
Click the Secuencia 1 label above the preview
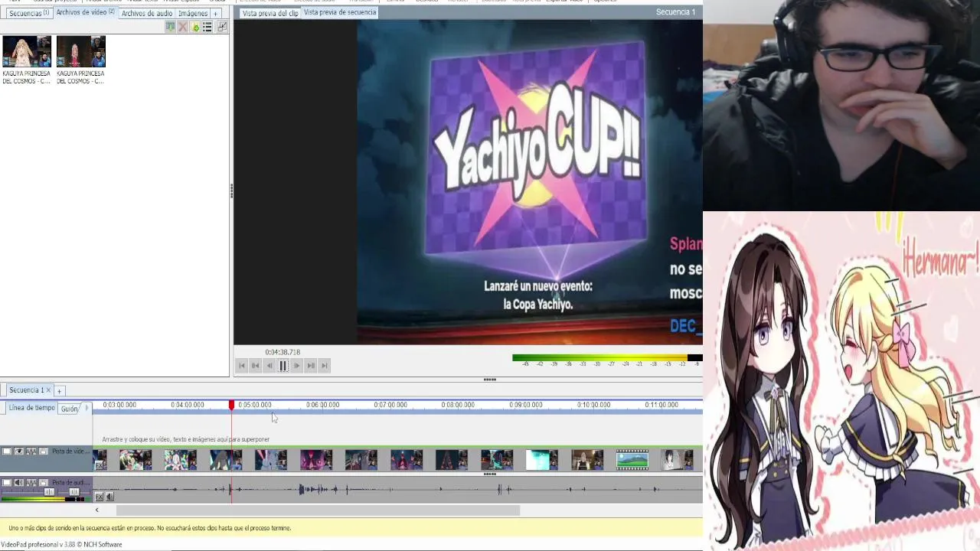point(675,12)
